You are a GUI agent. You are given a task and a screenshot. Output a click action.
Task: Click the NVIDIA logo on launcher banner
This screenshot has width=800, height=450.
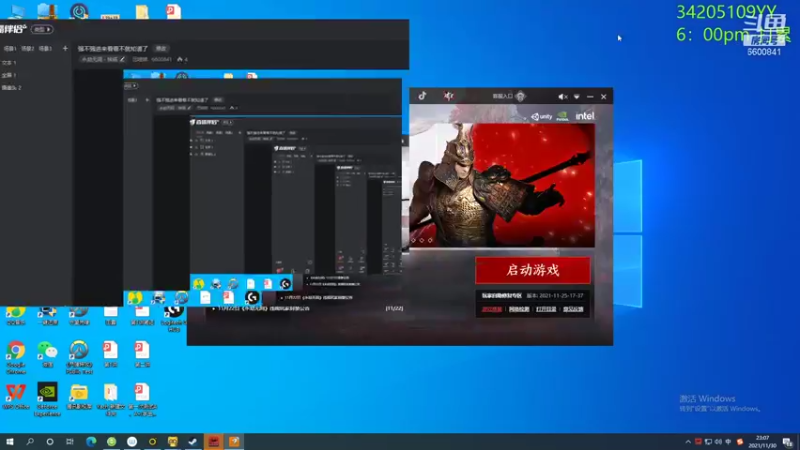(x=562, y=116)
